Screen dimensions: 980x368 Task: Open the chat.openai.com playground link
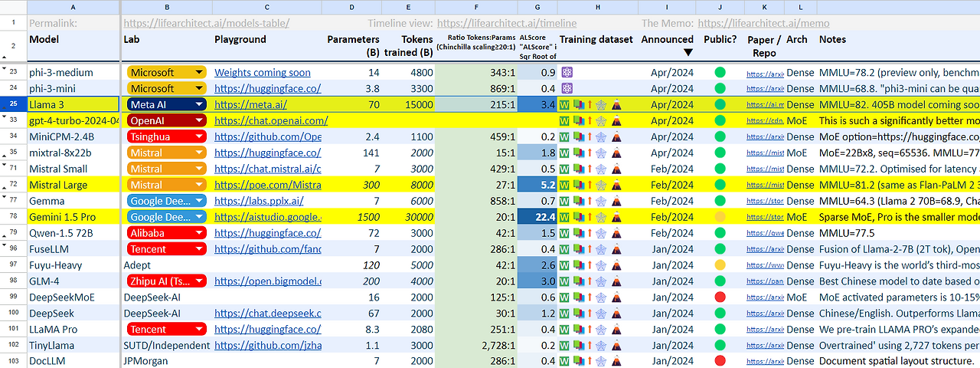271,120
